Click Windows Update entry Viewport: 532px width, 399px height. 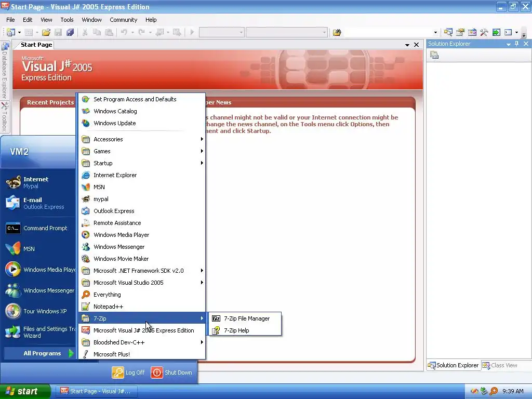click(142, 123)
